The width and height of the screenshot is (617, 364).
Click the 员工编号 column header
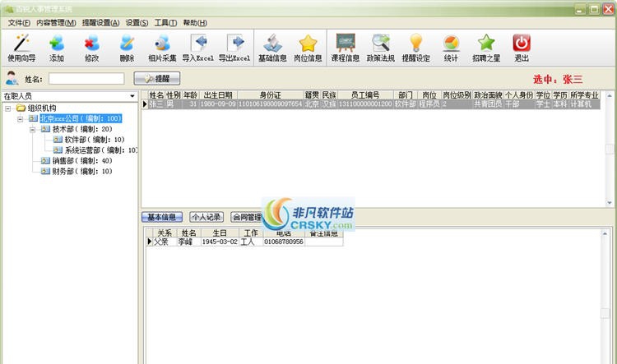tap(365, 95)
